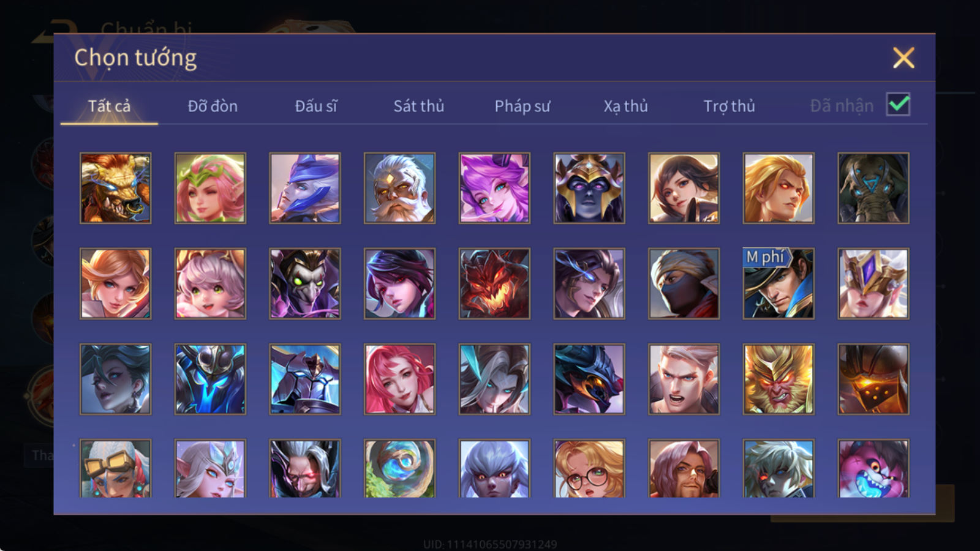Switch to the Đỡ đòn tab
The height and width of the screenshot is (551, 980).
pyautogui.click(x=213, y=106)
